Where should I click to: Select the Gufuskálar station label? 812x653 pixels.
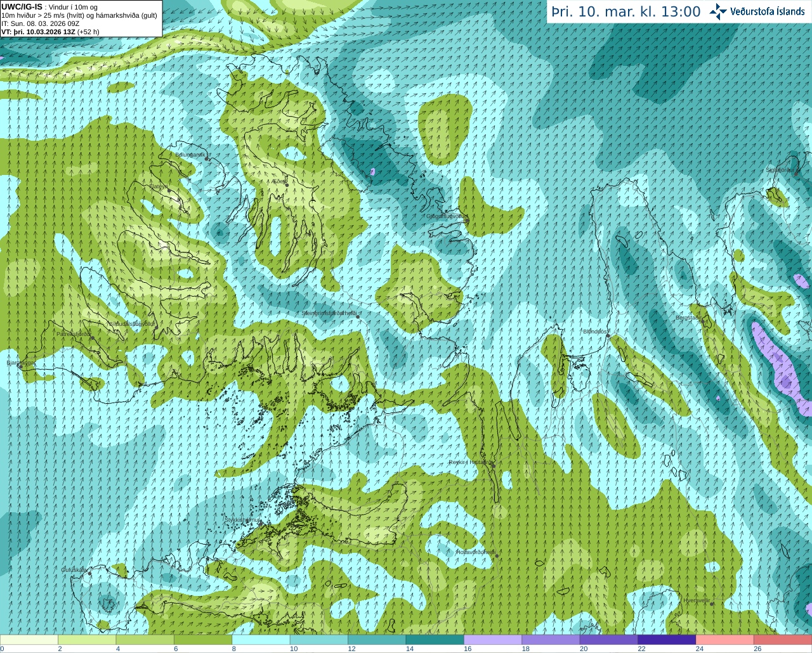coord(74,569)
